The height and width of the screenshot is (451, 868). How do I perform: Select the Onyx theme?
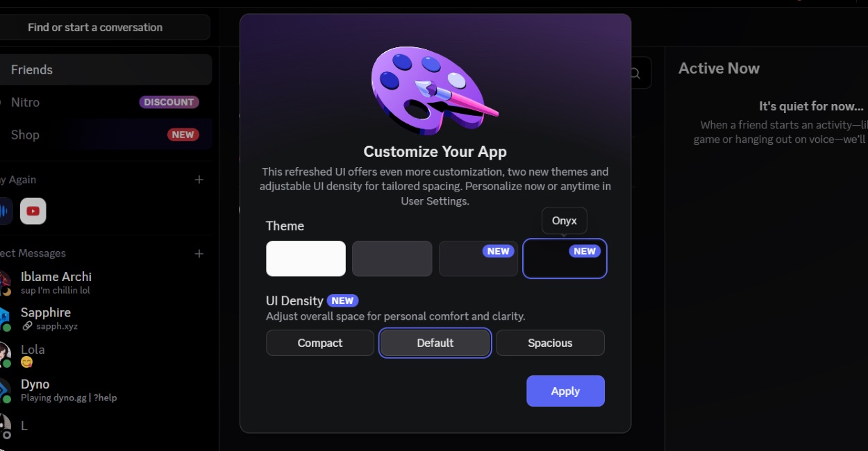[x=565, y=258]
